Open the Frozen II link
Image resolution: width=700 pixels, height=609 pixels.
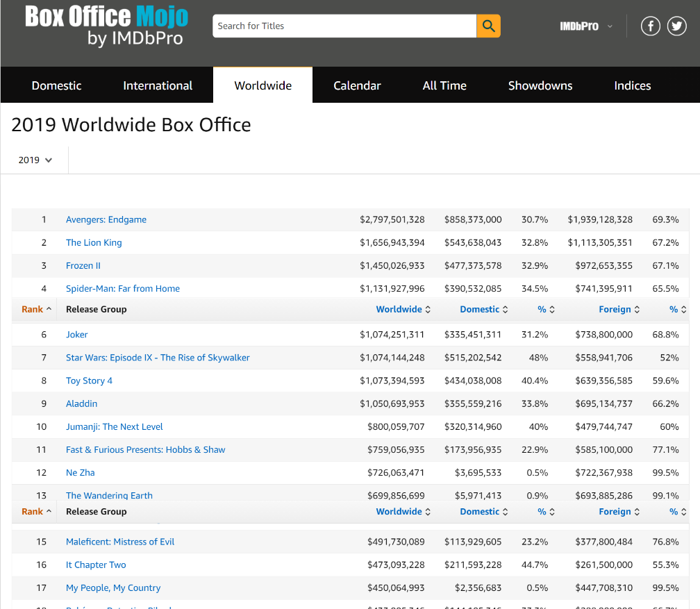(83, 265)
